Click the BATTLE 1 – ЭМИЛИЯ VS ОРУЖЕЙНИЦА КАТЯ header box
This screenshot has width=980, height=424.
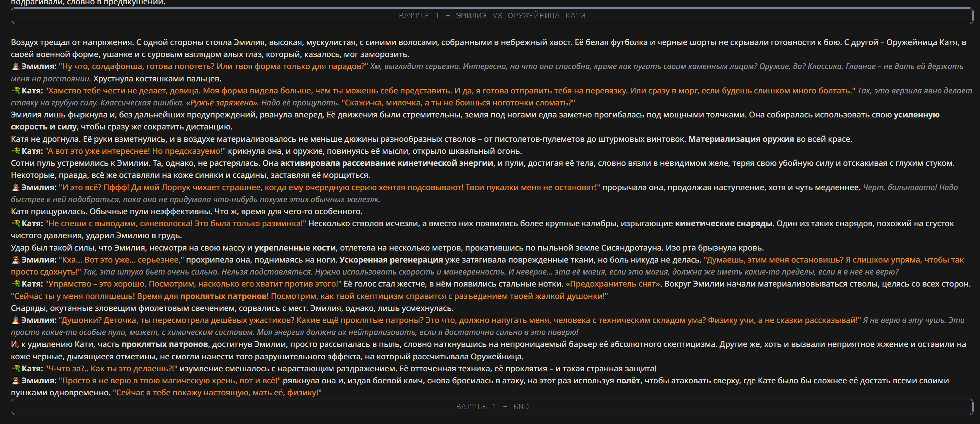492,16
